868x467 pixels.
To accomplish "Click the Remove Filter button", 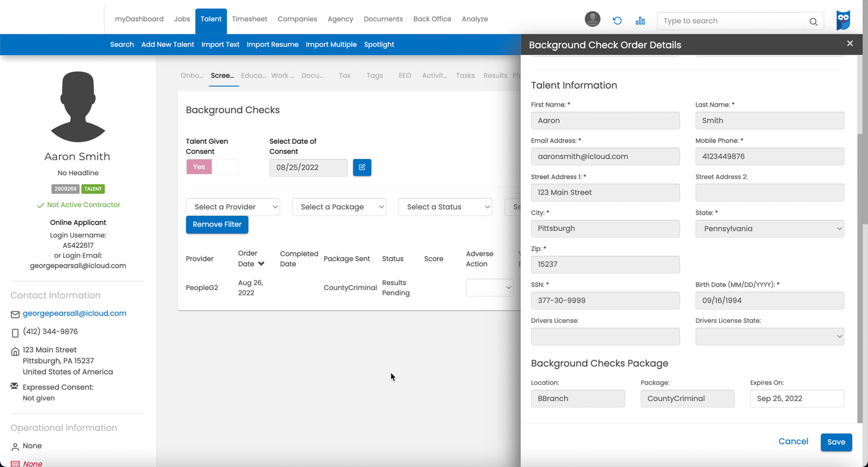I will click(x=217, y=225).
